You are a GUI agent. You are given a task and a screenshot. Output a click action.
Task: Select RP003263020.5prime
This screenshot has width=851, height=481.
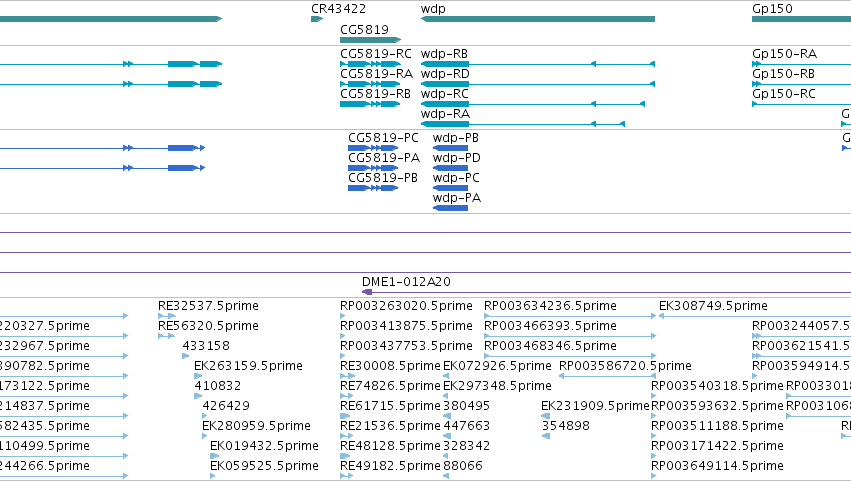click(x=406, y=306)
